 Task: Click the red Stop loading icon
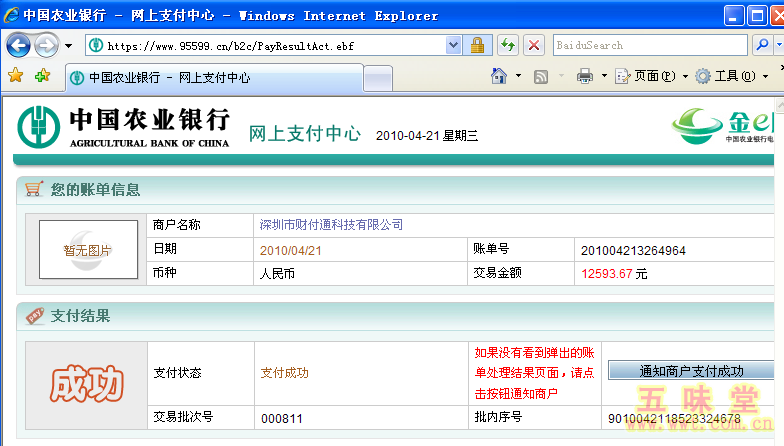[x=534, y=45]
